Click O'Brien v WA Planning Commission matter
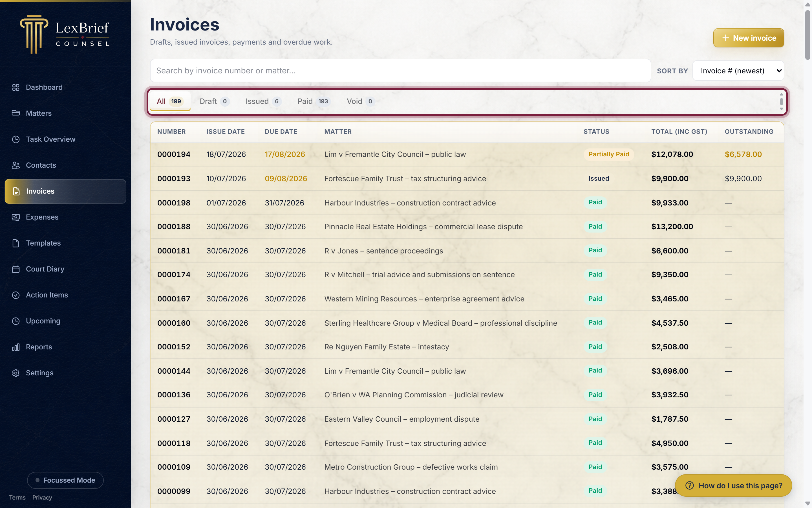This screenshot has height=508, width=812. (414, 395)
